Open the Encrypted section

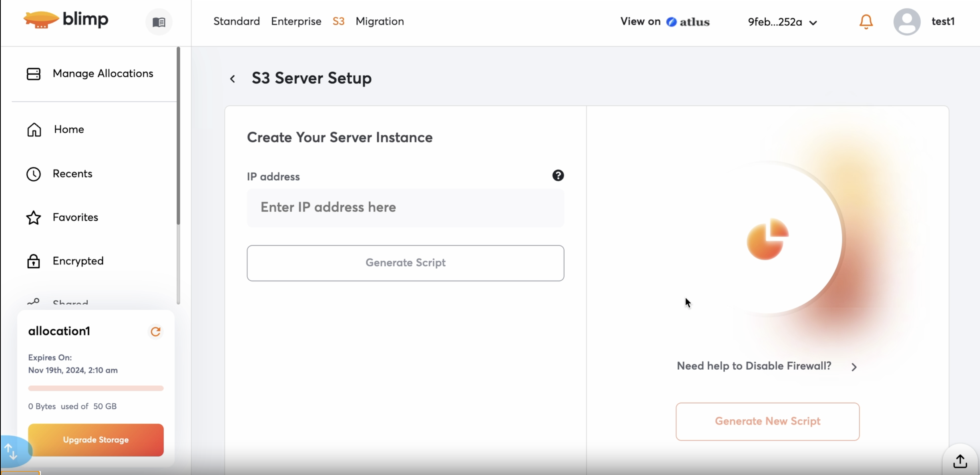78,261
